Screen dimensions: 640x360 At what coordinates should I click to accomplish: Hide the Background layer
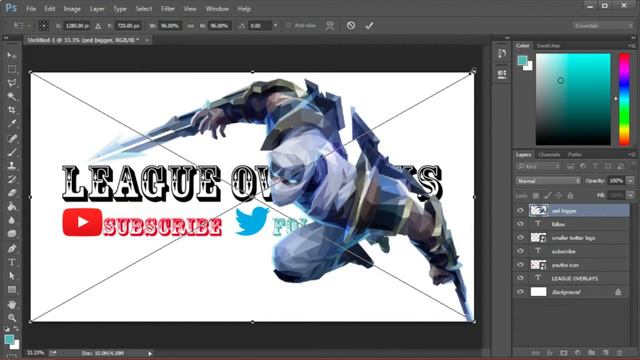tap(520, 292)
